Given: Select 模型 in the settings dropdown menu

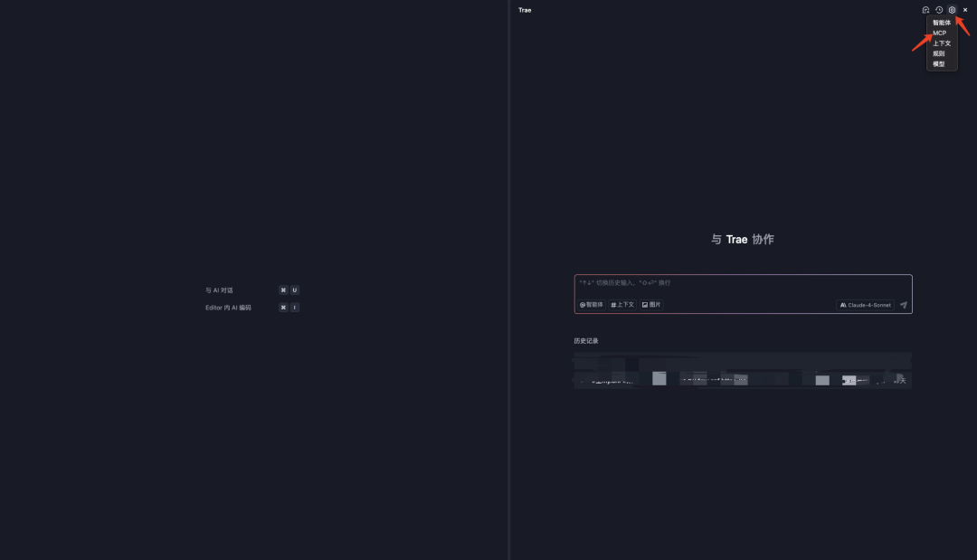Looking at the screenshot, I should [941, 63].
